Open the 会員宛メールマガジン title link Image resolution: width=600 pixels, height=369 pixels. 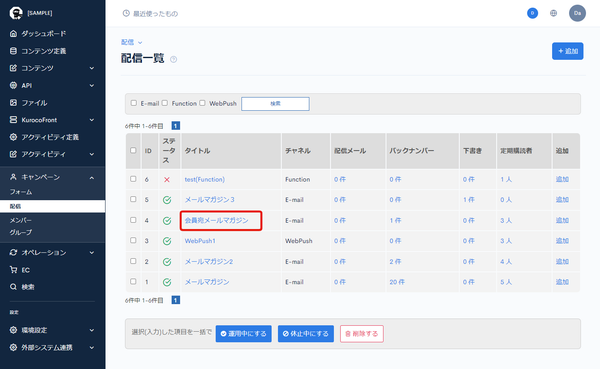tap(217, 220)
